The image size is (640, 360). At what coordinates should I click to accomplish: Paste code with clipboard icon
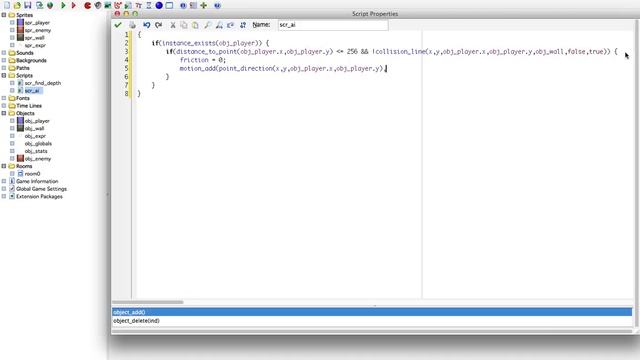[195, 25]
